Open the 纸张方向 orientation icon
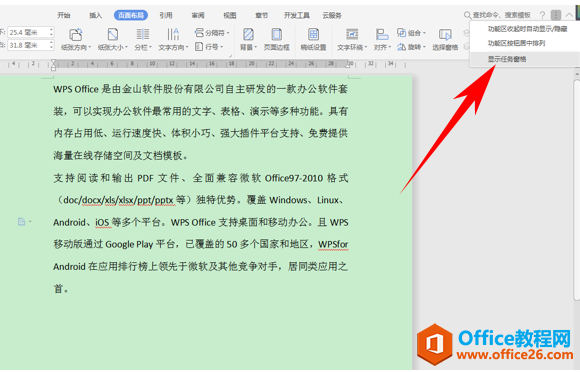 pos(76,35)
